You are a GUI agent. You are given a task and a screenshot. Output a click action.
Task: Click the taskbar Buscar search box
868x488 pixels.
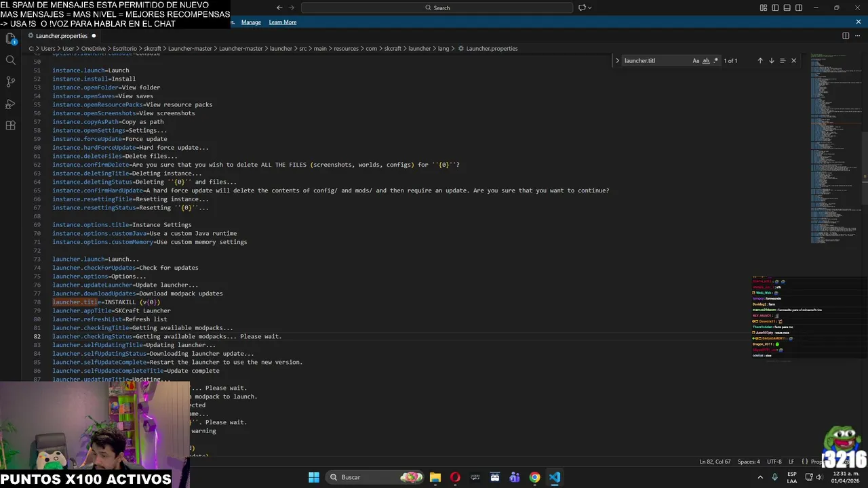(x=375, y=477)
